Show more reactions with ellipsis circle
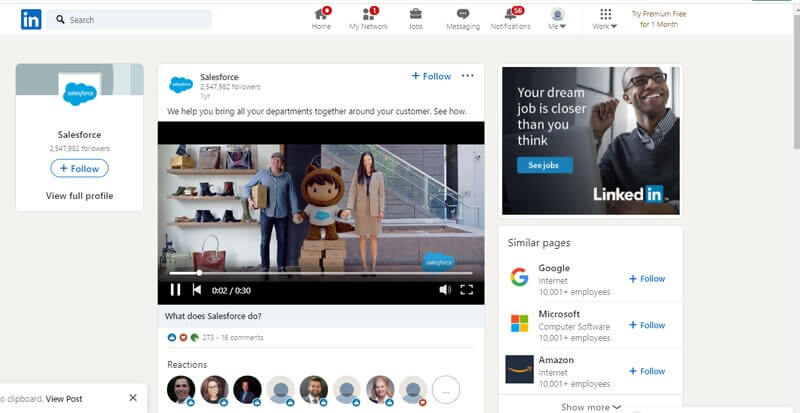The width and height of the screenshot is (800, 413). coord(446,391)
